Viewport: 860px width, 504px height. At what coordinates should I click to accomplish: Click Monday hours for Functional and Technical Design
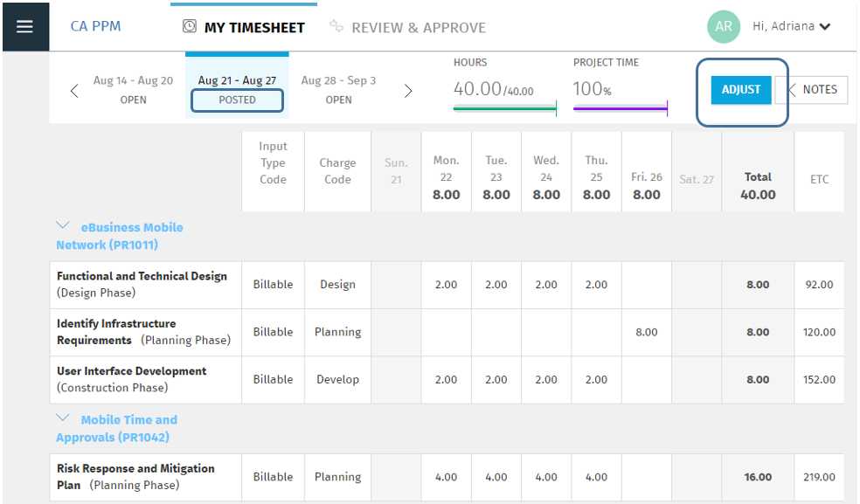[446, 285]
